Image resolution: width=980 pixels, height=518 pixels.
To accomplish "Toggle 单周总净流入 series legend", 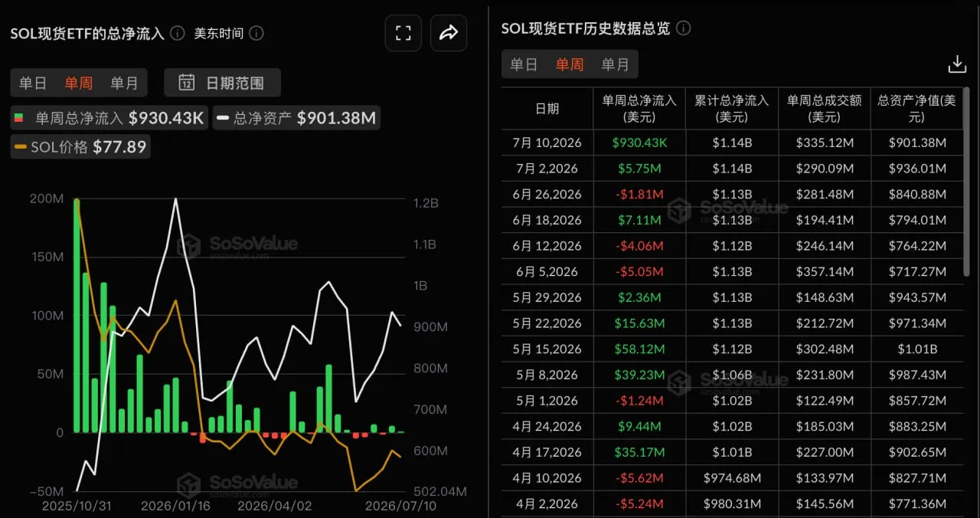I will point(109,118).
